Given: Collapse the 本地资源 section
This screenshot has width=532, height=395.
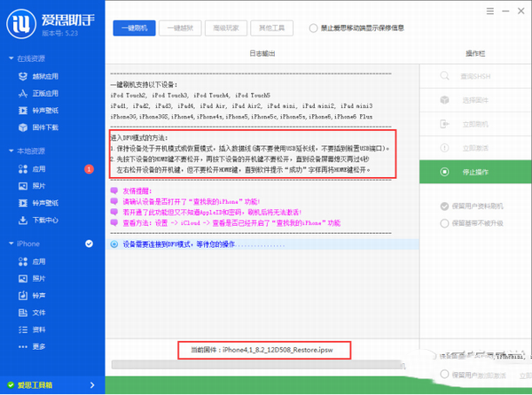Looking at the screenshot, I should coord(12,151).
